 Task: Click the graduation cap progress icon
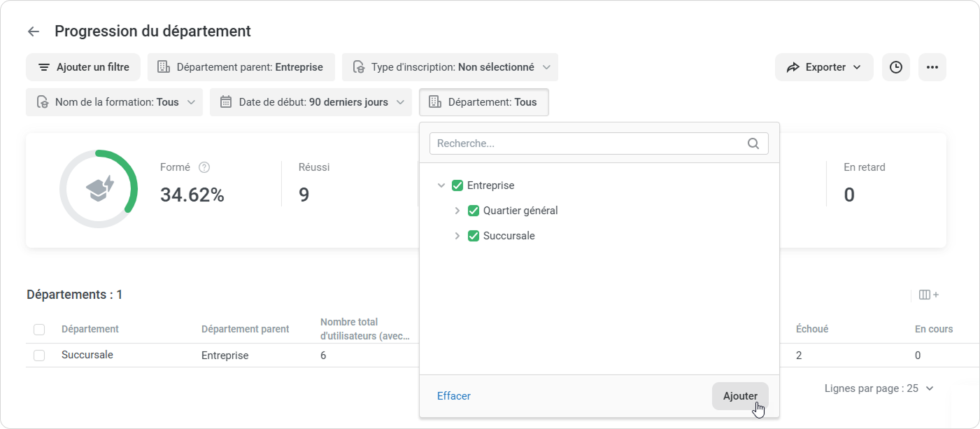pyautogui.click(x=99, y=189)
